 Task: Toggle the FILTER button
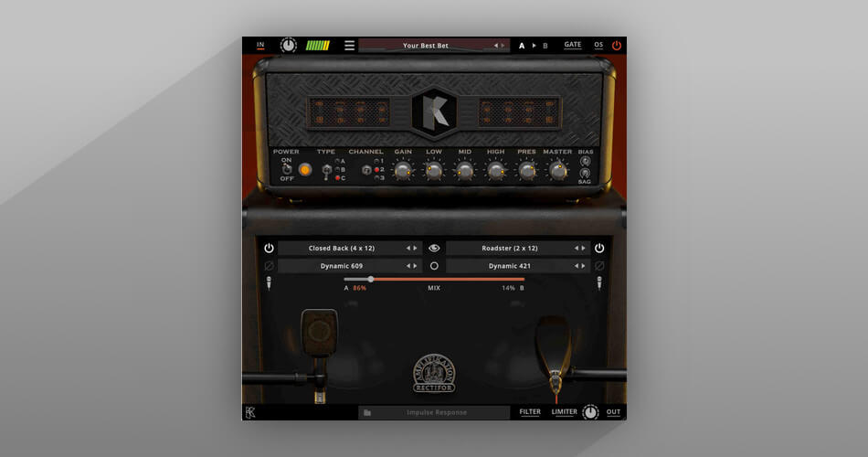coord(530,411)
